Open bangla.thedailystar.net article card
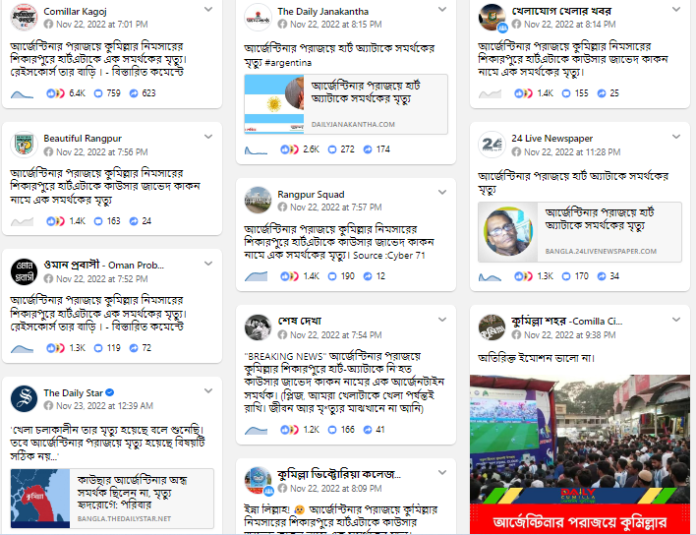The height and width of the screenshot is (535, 696). point(112,498)
